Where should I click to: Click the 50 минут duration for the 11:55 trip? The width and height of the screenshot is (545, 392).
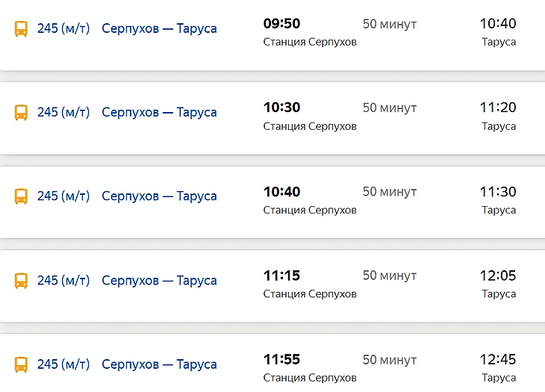click(x=390, y=360)
